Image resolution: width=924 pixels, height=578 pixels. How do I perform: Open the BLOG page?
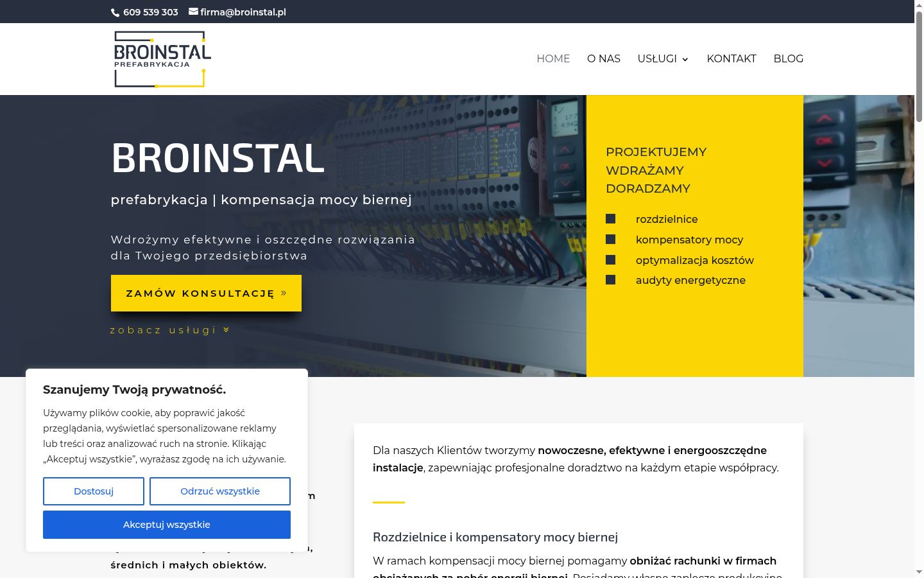(789, 58)
